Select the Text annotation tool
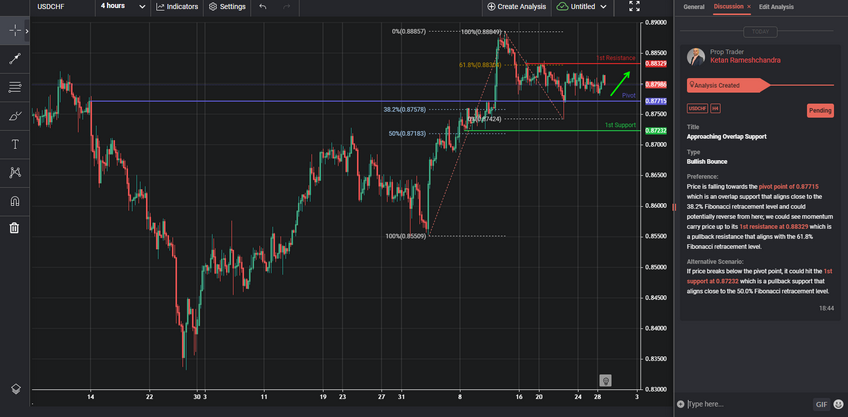The width and height of the screenshot is (848, 417). pyautogui.click(x=15, y=144)
